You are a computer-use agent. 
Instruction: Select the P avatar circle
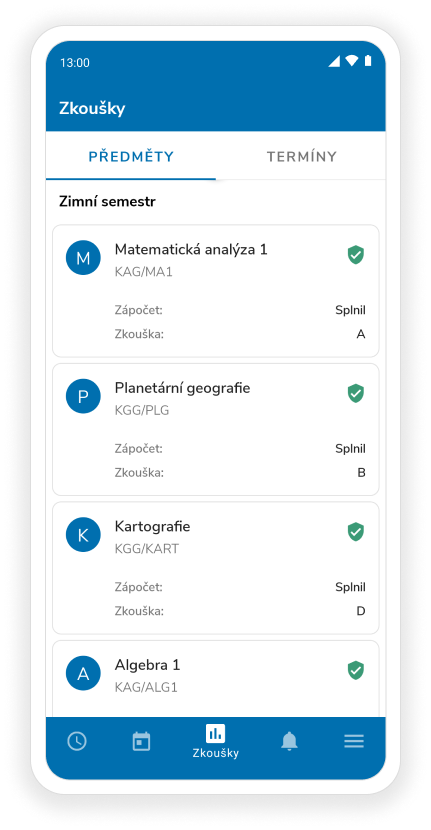point(83,396)
